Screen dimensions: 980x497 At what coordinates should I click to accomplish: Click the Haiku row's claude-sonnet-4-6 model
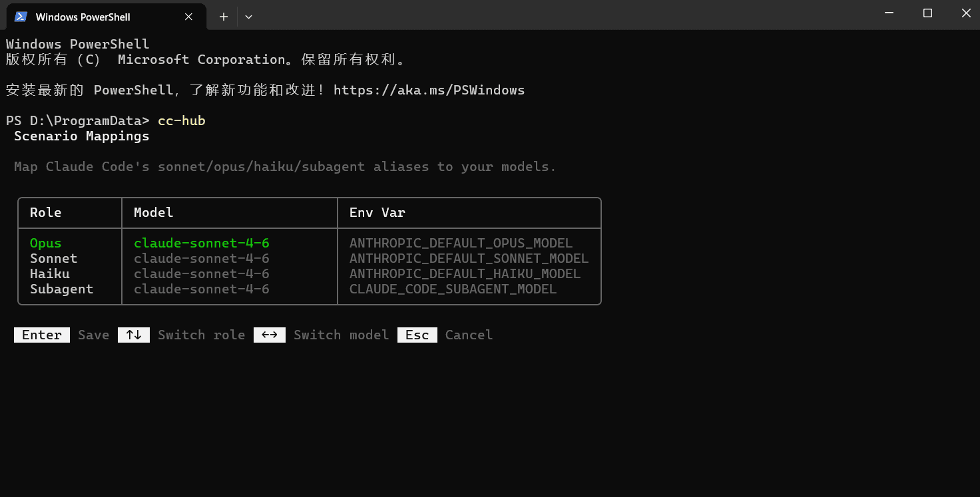coord(202,273)
